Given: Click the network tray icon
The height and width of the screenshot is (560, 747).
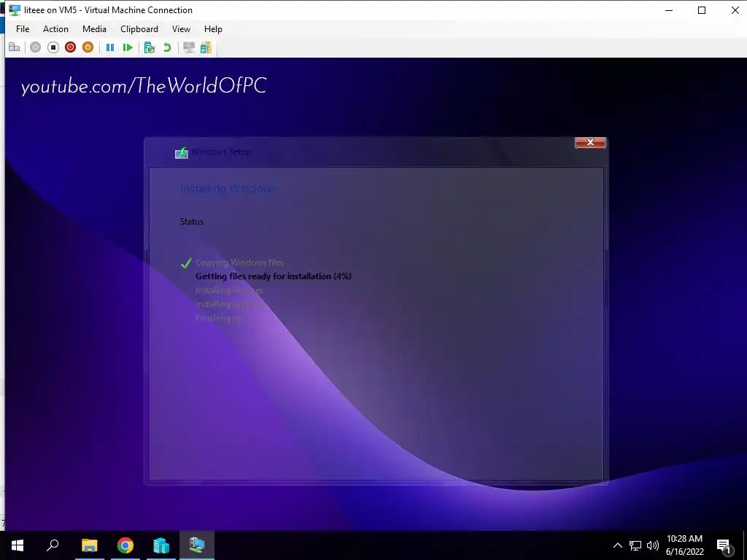Looking at the screenshot, I should click(635, 545).
